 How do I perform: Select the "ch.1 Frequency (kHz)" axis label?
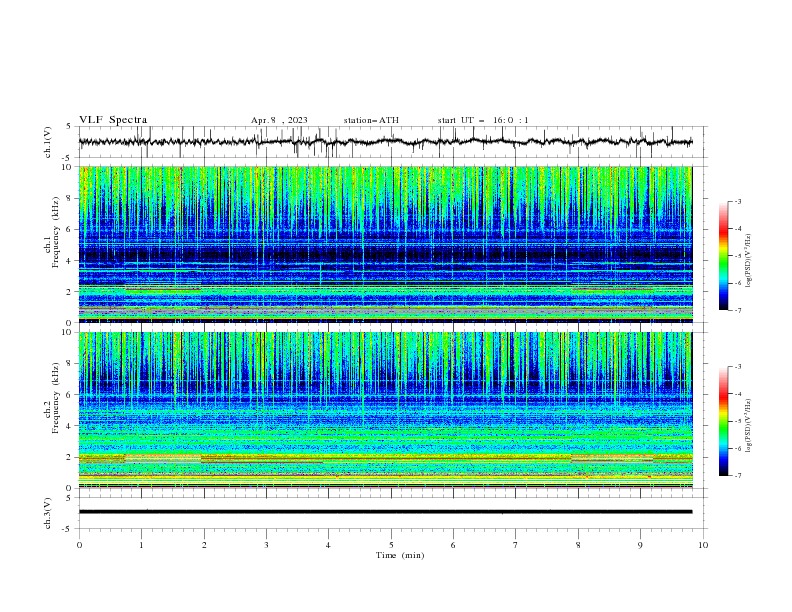click(x=52, y=234)
